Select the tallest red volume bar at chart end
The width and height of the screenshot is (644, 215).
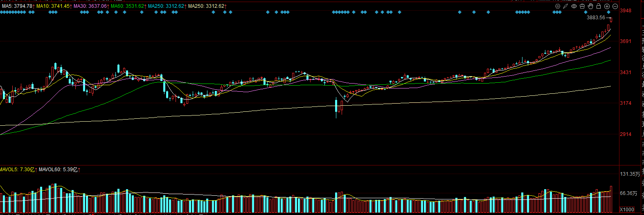tap(611, 199)
